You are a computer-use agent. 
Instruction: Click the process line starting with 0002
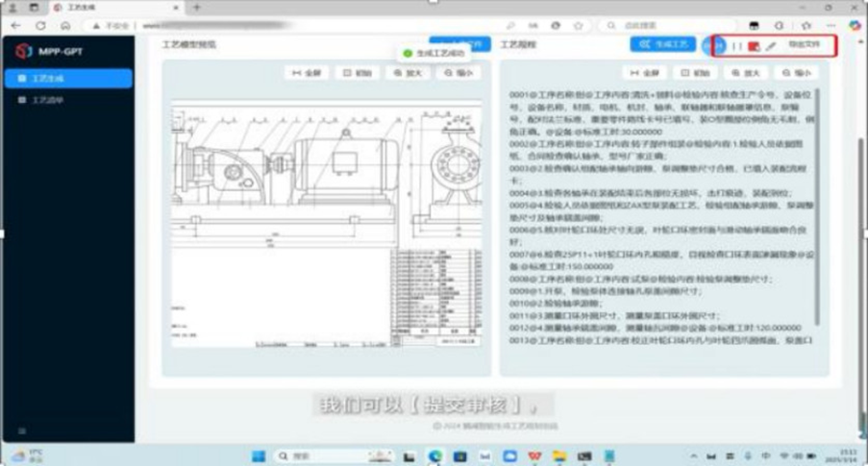pos(656,150)
